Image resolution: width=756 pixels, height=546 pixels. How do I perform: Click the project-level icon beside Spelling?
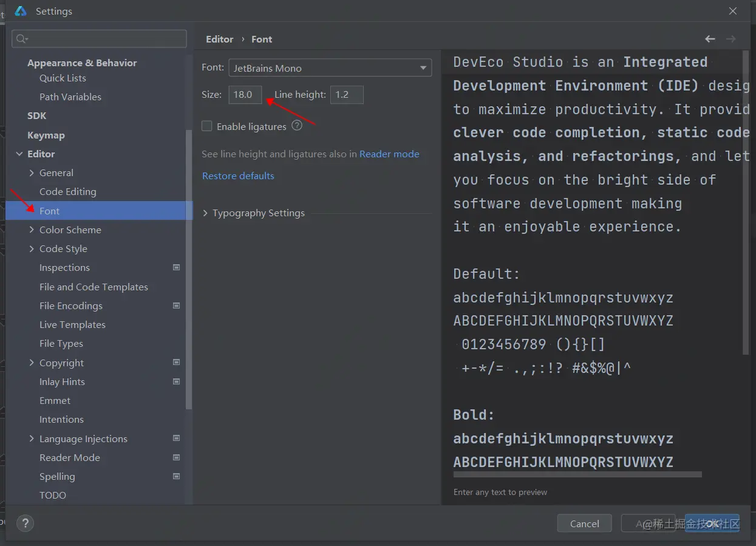point(177,476)
